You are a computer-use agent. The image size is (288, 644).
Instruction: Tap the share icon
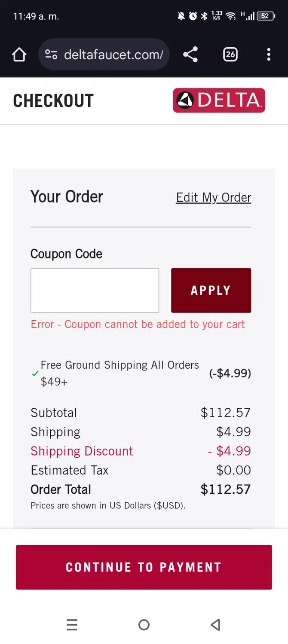click(190, 55)
